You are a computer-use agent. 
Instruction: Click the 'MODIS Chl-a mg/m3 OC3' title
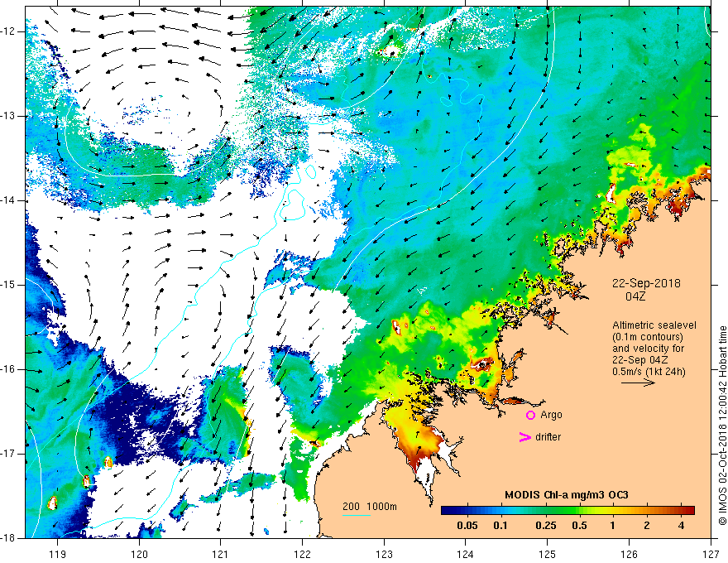coord(567,495)
